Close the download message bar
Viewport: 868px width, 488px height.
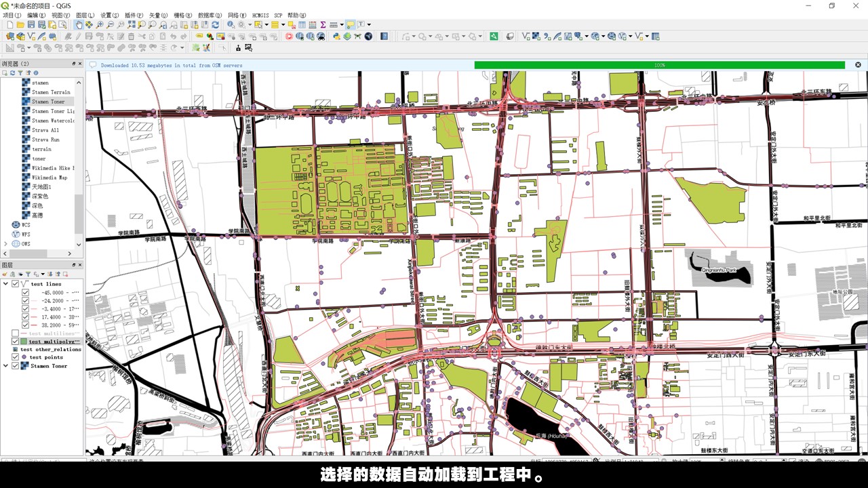858,65
